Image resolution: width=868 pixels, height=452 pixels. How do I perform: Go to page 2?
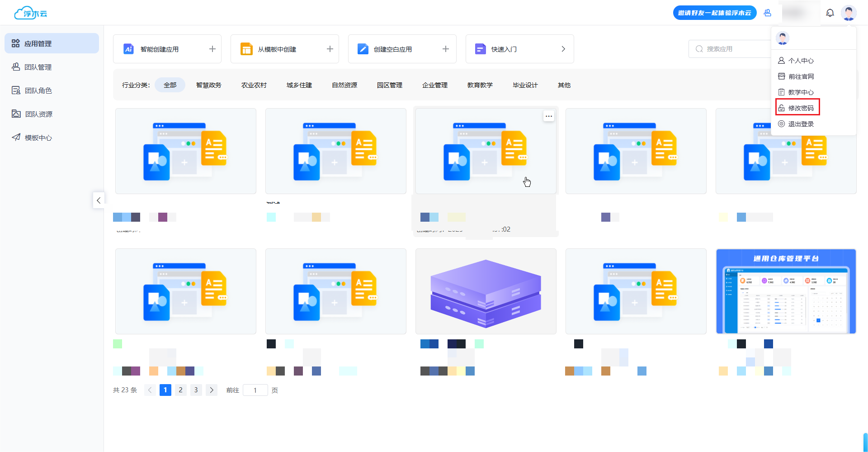point(180,390)
